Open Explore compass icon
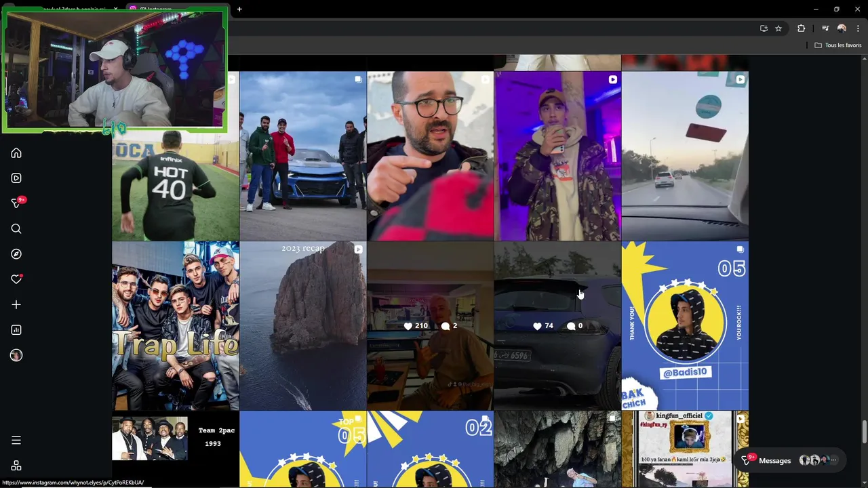 (16, 254)
